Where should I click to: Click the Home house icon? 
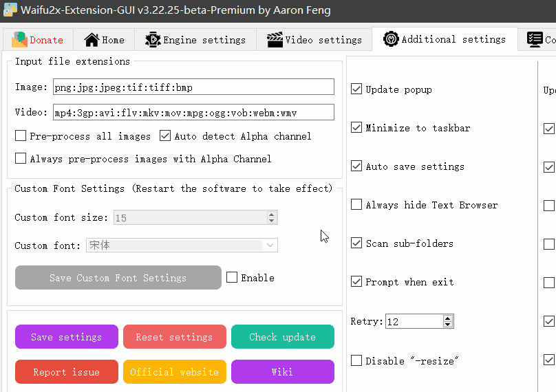pyautogui.click(x=92, y=40)
